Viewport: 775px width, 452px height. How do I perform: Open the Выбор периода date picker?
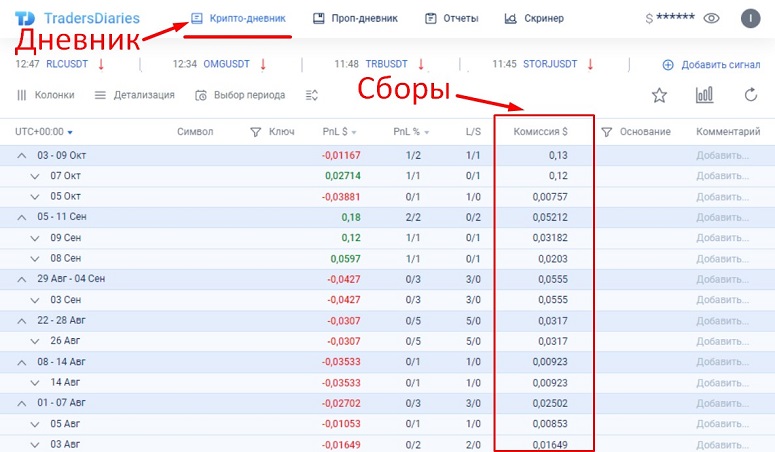point(240,95)
